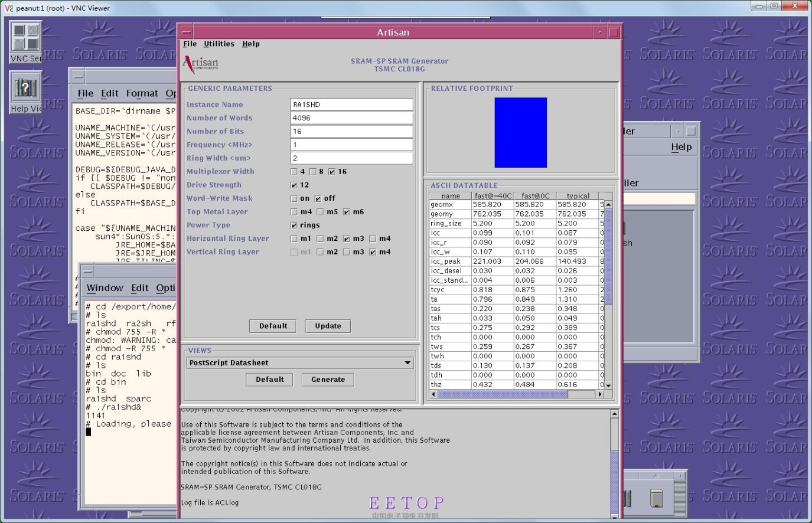Click Generate in the Views section

[x=327, y=380]
